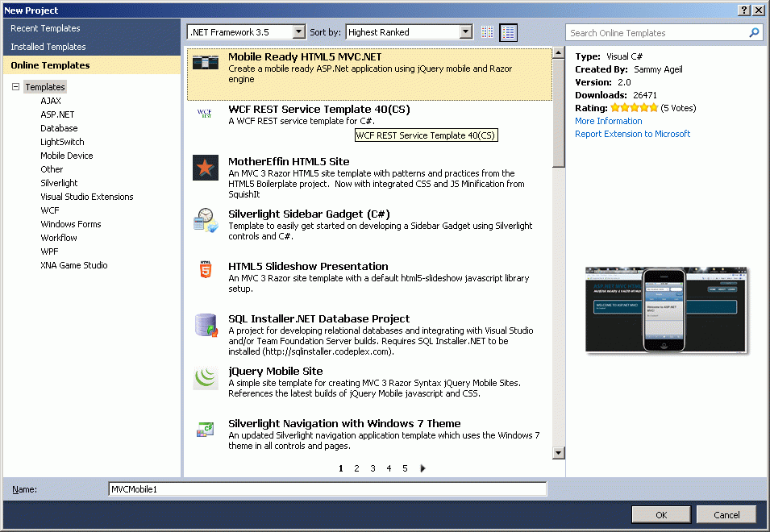Viewport: 770px width, 532px height.
Task: Select MotherEffin HTML5 Site title
Action: click(289, 161)
